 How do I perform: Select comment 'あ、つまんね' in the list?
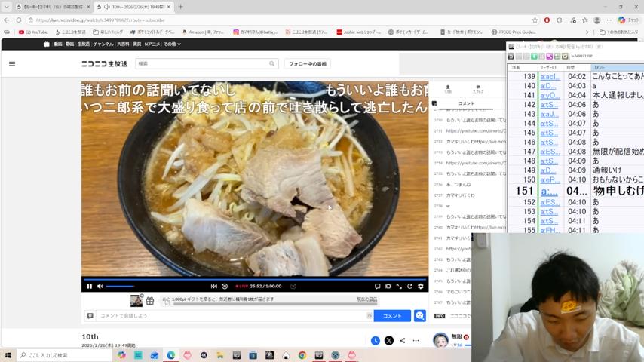point(458,185)
